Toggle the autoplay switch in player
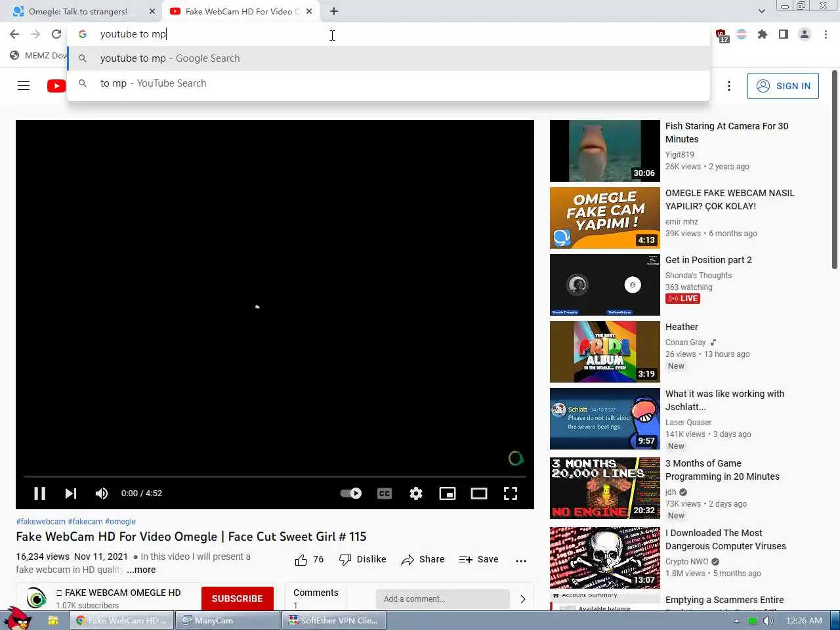The height and width of the screenshot is (630, 840). click(351, 493)
